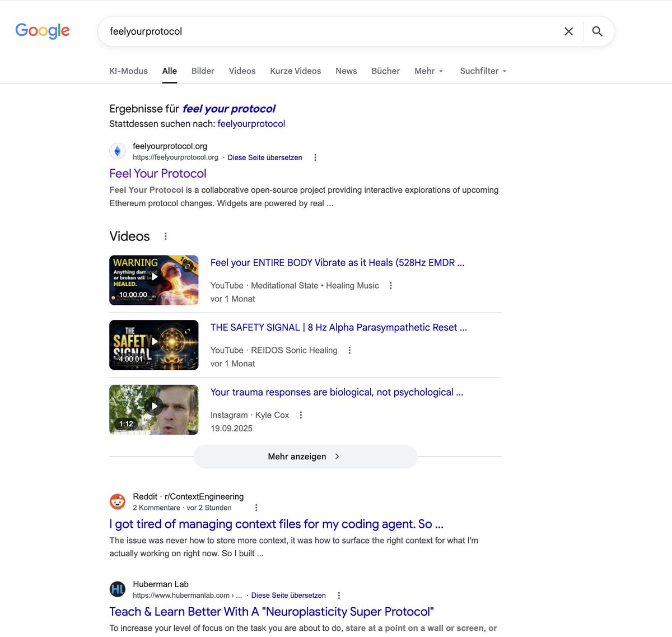The image size is (672, 637).
Task: Open Huberman Lab result options menu
Action: click(x=339, y=596)
